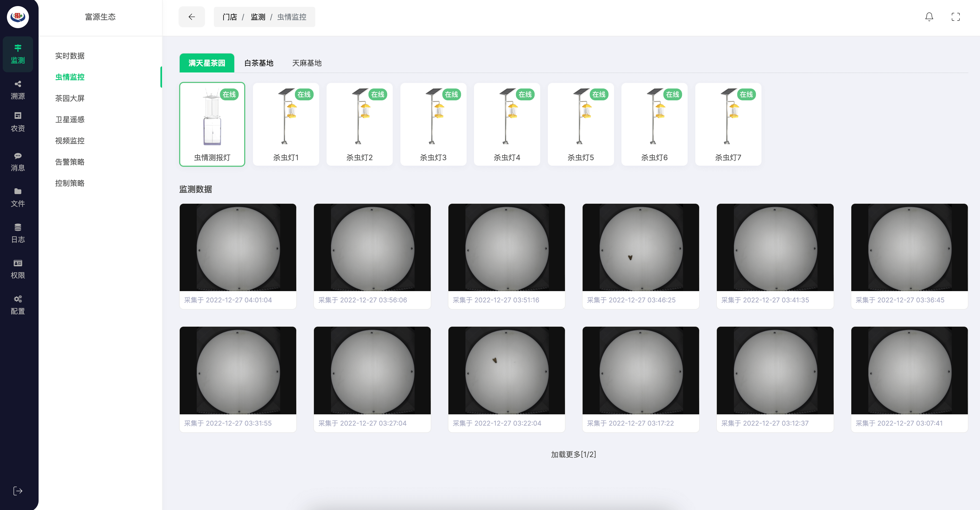This screenshot has width=980, height=510.
Task: Open the 日志 logs section
Action: (x=18, y=233)
